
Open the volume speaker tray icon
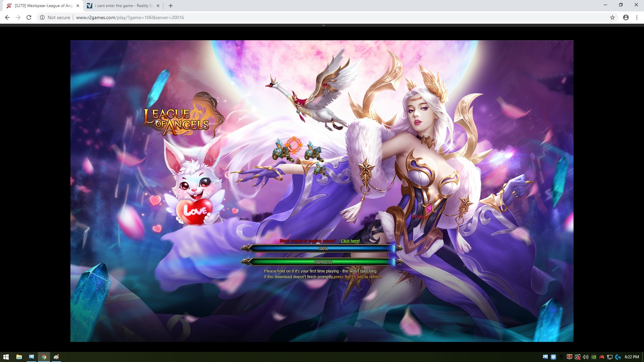pos(586,357)
